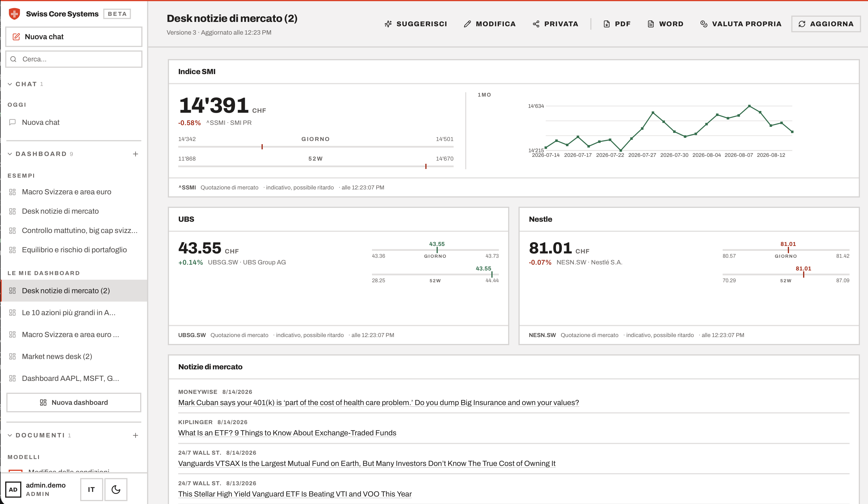
Task: Open Macro Svizzera e area euro example
Action: point(74,192)
